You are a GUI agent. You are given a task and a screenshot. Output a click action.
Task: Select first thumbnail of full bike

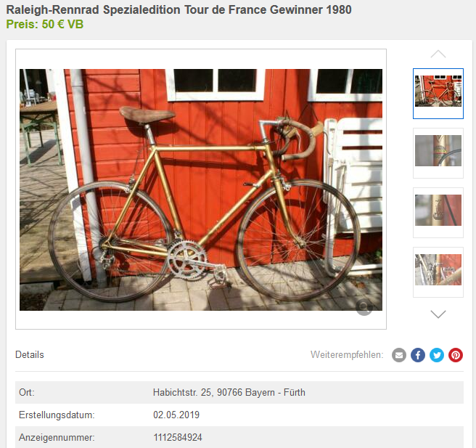tap(438, 94)
